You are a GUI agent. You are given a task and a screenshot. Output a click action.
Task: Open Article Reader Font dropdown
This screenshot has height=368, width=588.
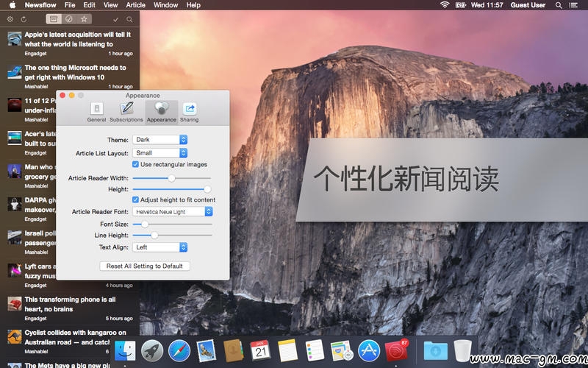coord(173,211)
